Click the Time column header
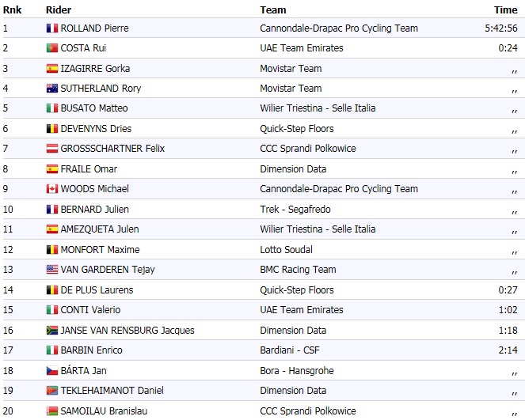525x420 pixels. coord(505,10)
